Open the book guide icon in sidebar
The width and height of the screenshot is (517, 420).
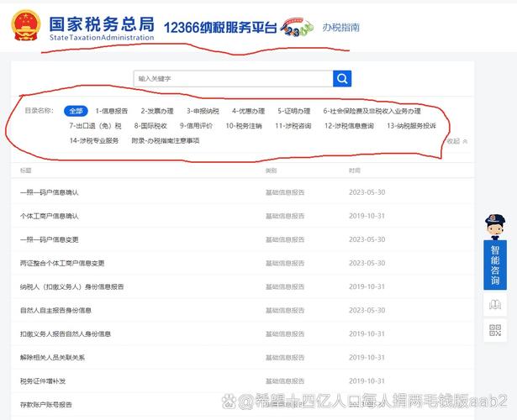pos(495,304)
